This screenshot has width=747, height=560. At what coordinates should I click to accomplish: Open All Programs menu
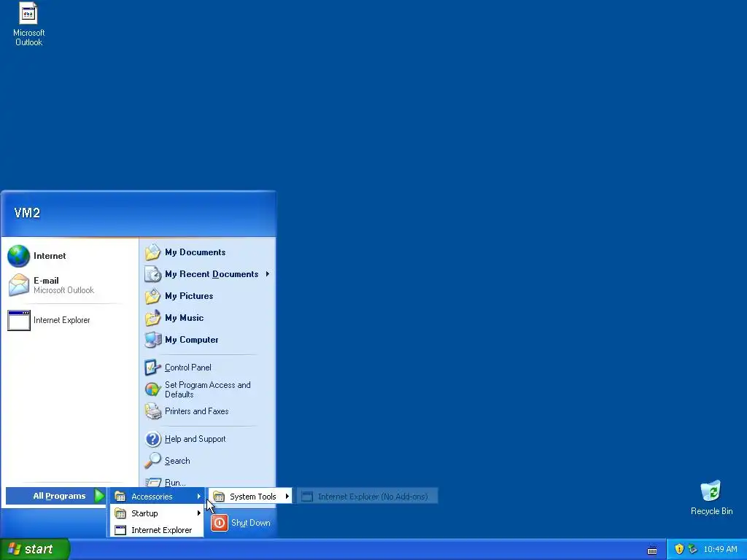point(55,496)
